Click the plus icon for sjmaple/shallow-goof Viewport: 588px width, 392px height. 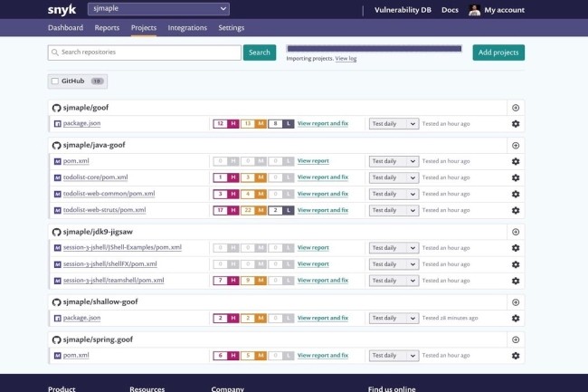[x=516, y=302]
